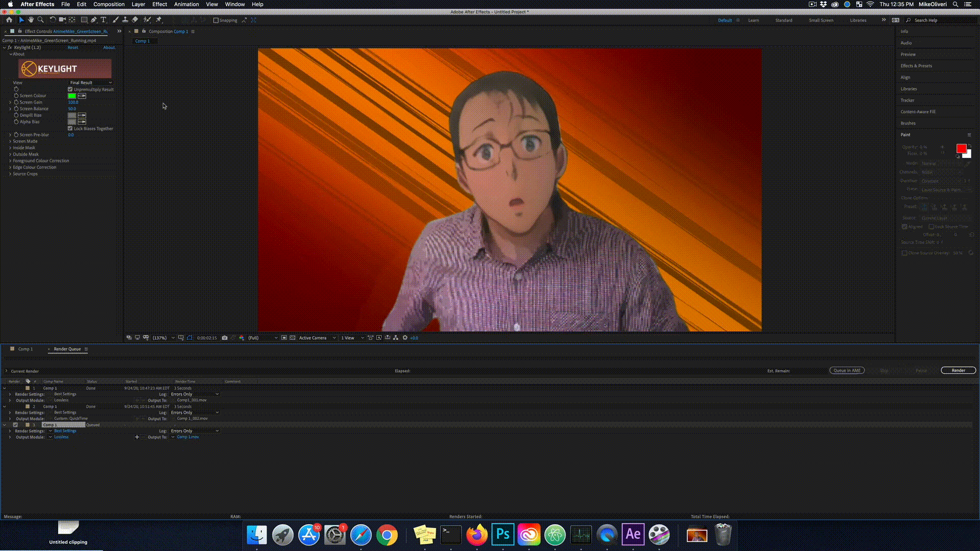Uncheck Unpremultiply Result option
The height and width of the screenshot is (551, 980).
coord(70,89)
